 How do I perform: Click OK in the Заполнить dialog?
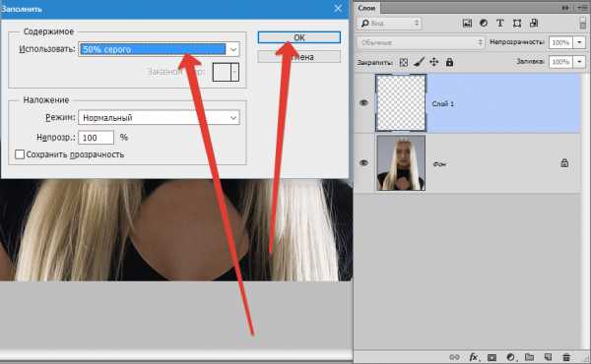click(299, 37)
